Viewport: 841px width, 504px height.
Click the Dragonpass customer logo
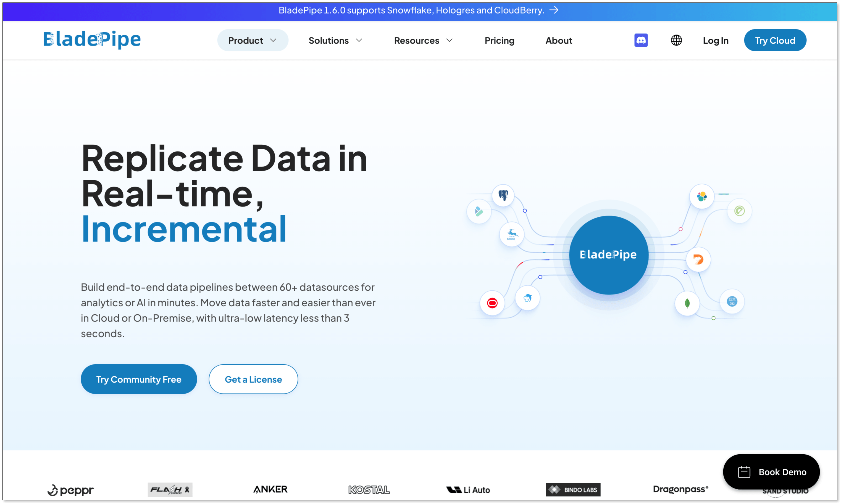[680, 489]
